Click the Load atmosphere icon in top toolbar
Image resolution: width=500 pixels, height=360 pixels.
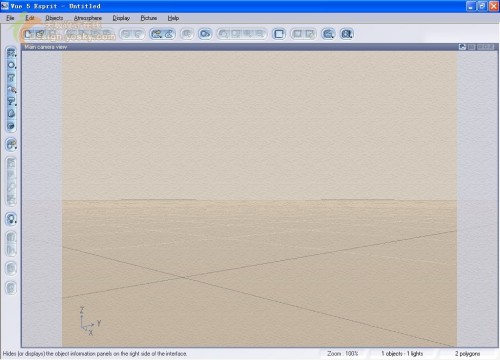(156, 34)
